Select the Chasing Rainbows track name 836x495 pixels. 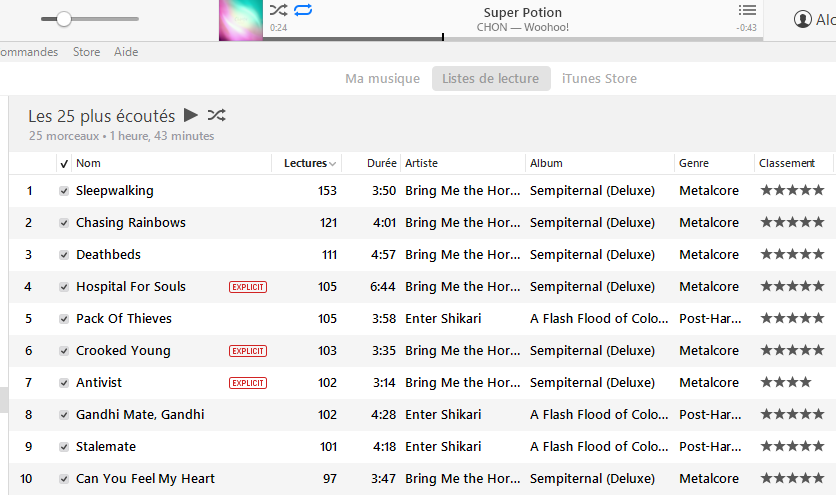(x=131, y=223)
